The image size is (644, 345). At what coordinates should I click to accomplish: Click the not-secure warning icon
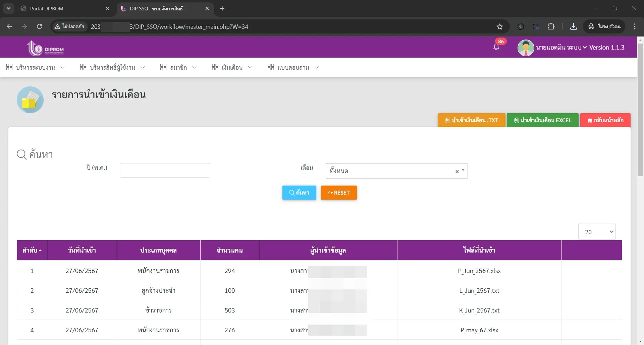(x=58, y=26)
